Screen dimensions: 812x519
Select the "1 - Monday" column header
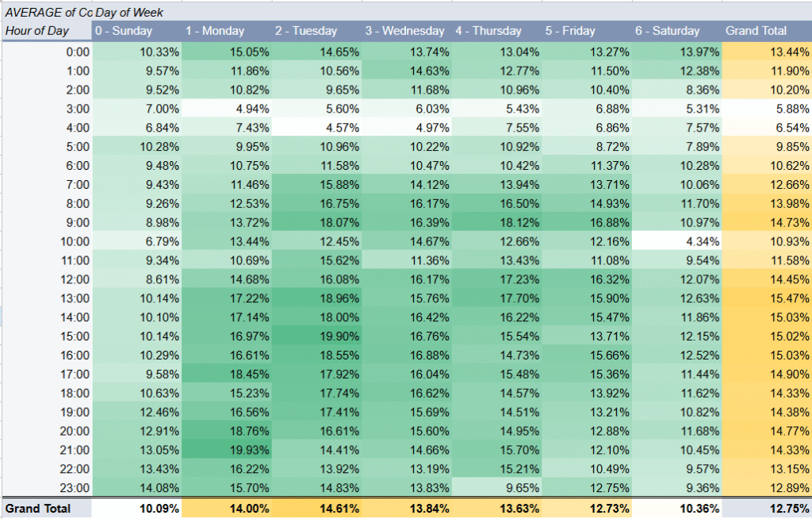(x=215, y=31)
